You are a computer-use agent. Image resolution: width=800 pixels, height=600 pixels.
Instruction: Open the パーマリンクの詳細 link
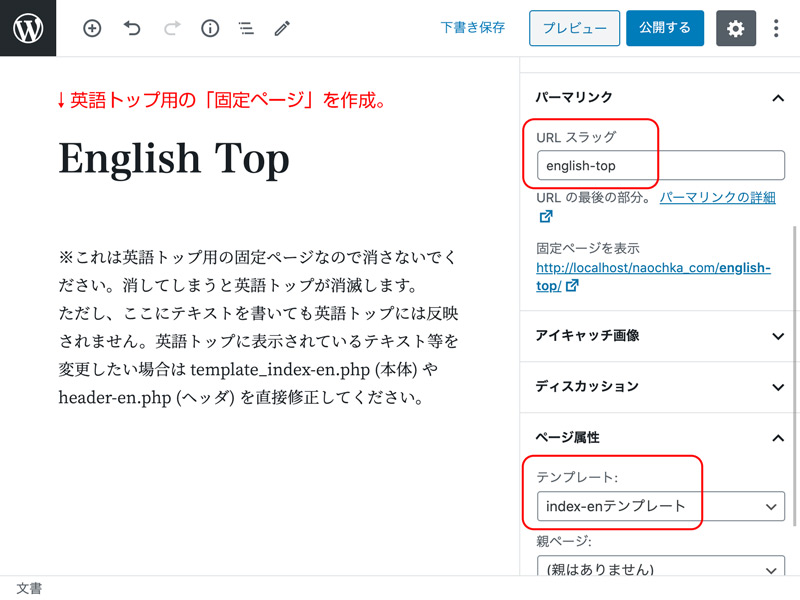[x=716, y=198]
